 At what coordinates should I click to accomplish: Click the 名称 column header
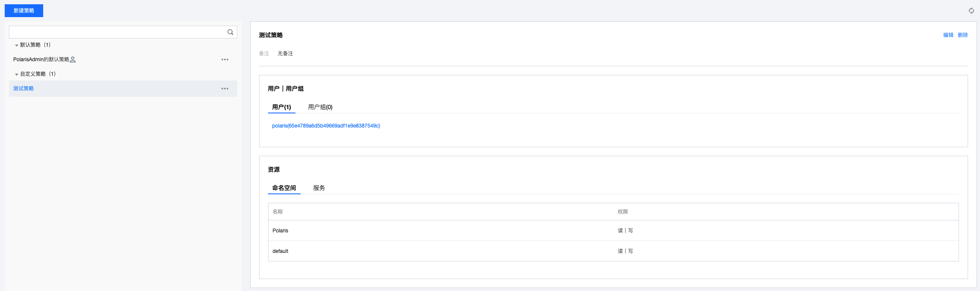278,212
